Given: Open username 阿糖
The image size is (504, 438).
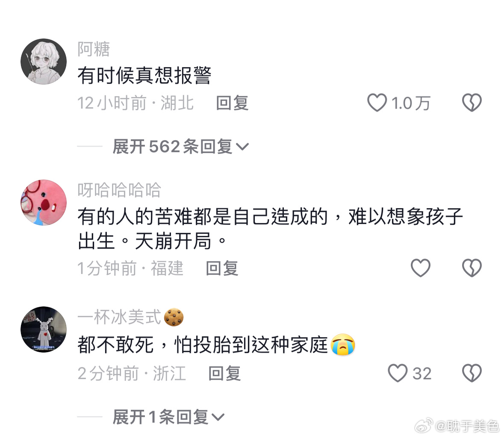Looking at the screenshot, I should click(x=94, y=49).
